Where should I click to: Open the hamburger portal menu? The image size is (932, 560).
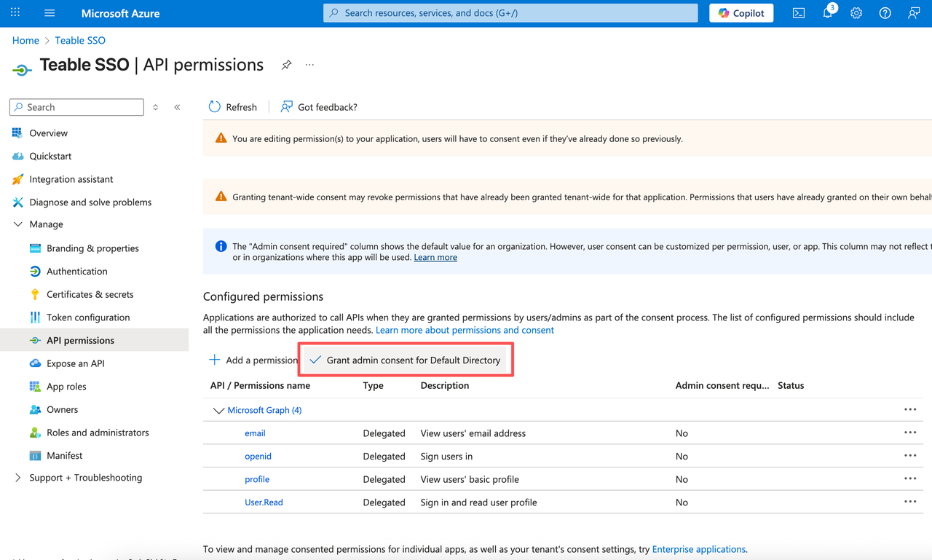pos(50,13)
